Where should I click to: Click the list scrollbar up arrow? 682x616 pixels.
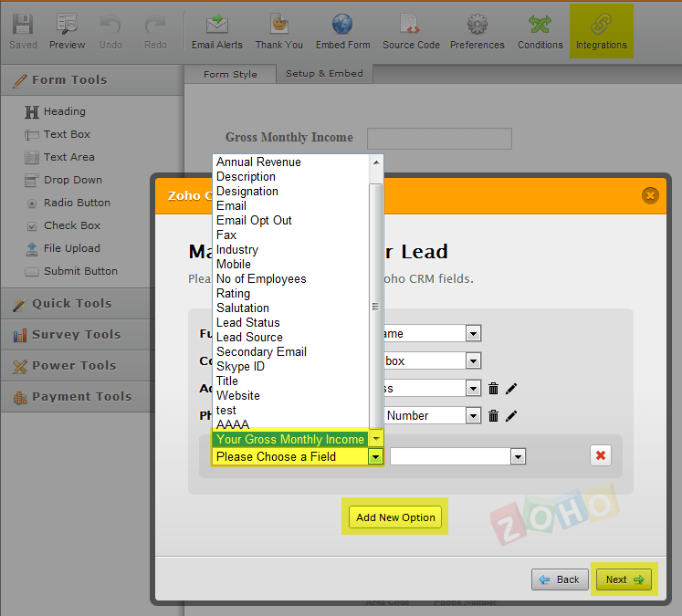point(376,162)
